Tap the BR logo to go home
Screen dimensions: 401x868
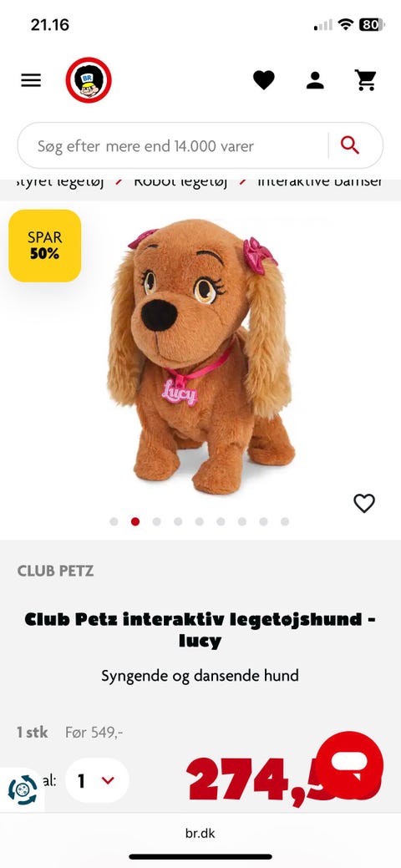click(x=89, y=80)
